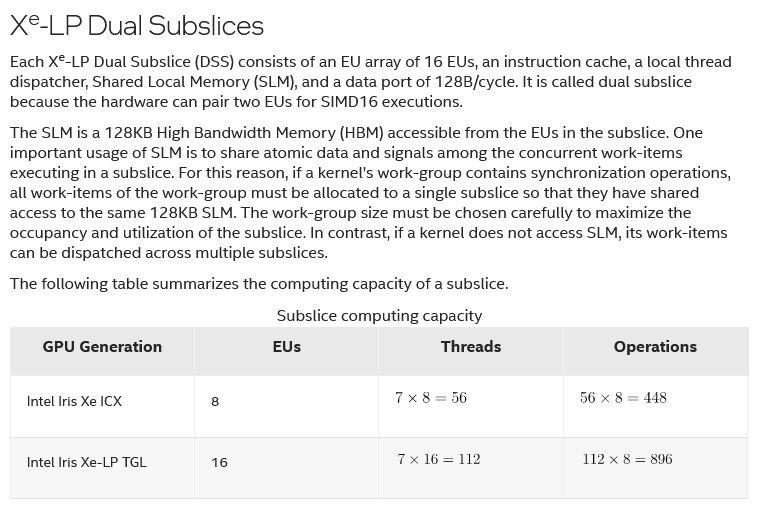Screen dimensions: 758x507
Task: Click the "56 × 8 = 448" operations formula
Action: click(x=623, y=398)
